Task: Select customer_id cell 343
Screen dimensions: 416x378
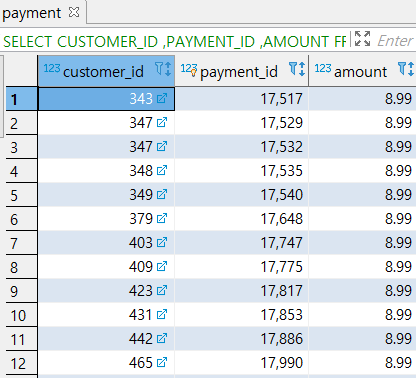Action: 106,99
